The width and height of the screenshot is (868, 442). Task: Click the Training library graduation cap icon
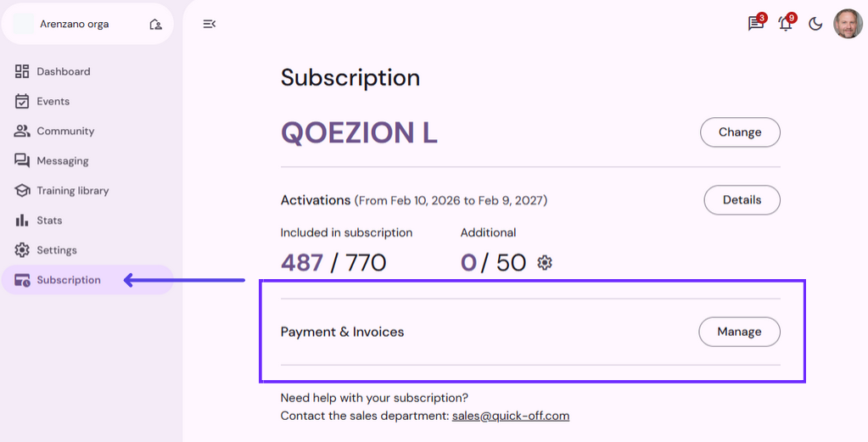point(22,190)
